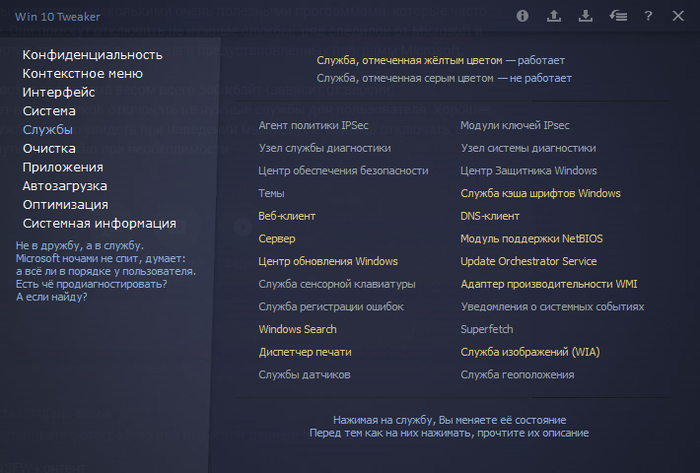Select Контекстное меню in sidebar
The height and width of the screenshot is (473, 700).
[x=82, y=73]
